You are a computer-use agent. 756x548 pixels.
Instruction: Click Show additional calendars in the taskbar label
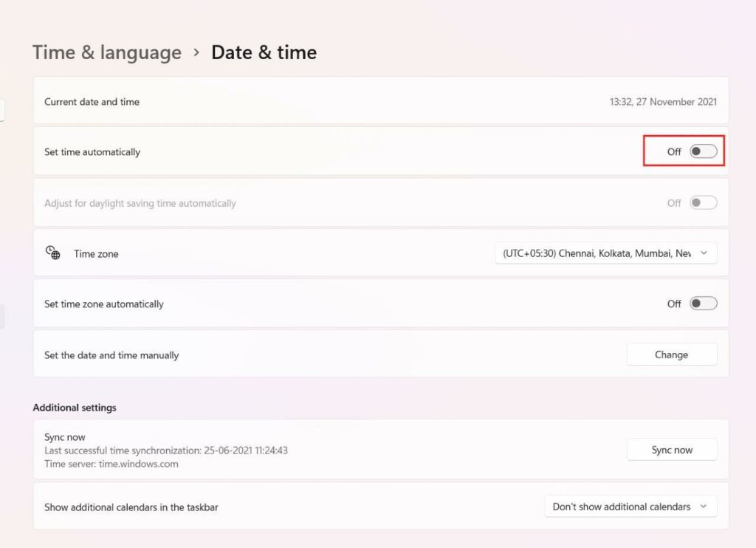(x=131, y=507)
